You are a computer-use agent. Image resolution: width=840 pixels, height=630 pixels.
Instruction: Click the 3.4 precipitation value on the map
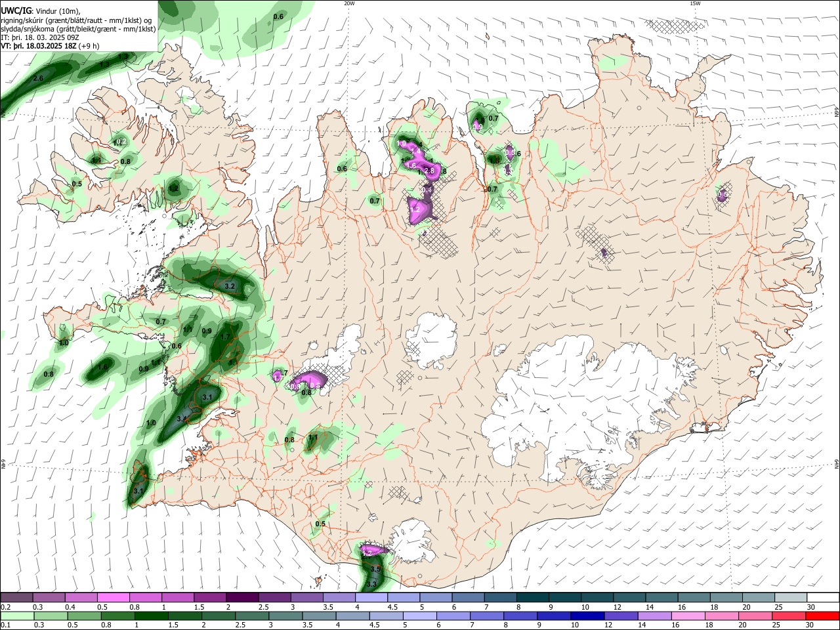pyautogui.click(x=182, y=419)
